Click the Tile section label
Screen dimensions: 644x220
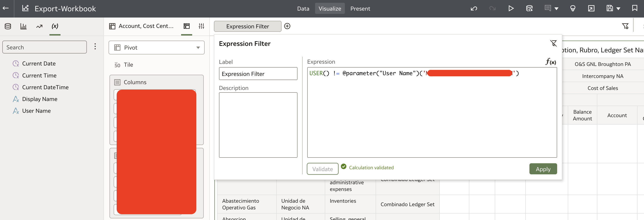pyautogui.click(x=128, y=65)
